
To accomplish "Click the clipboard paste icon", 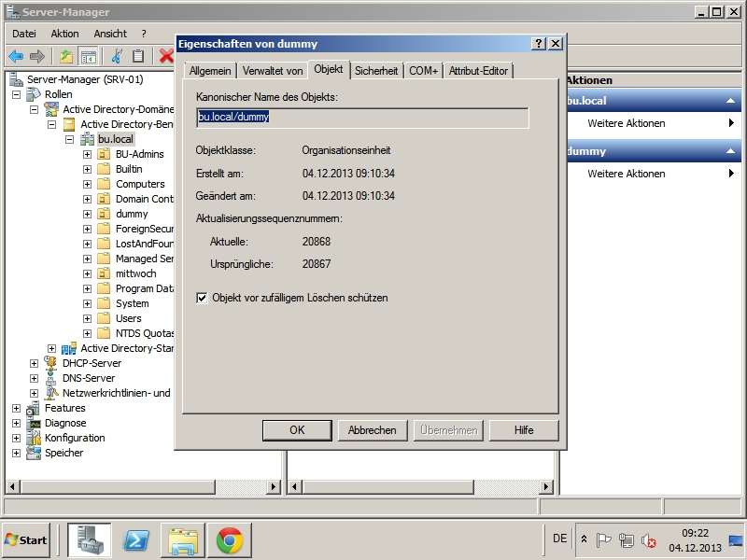I will point(138,56).
